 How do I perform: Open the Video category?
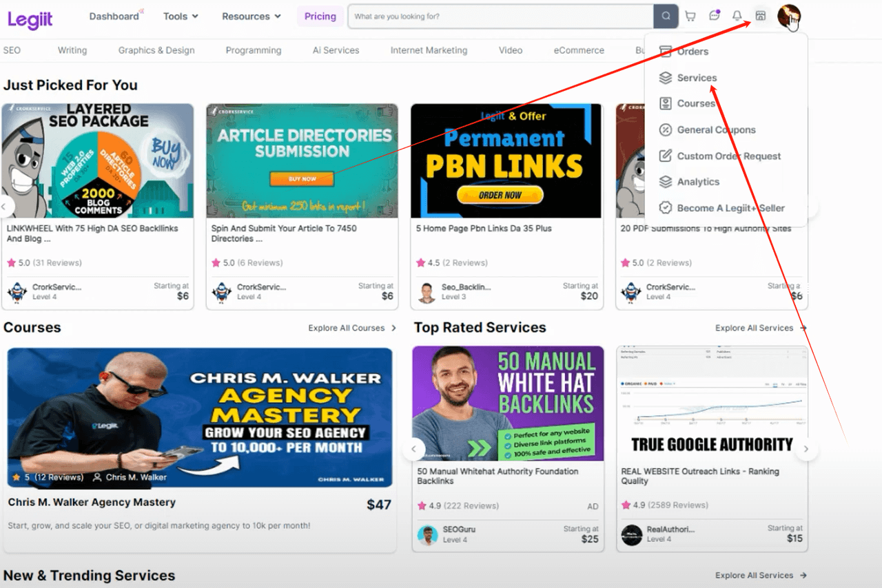511,50
